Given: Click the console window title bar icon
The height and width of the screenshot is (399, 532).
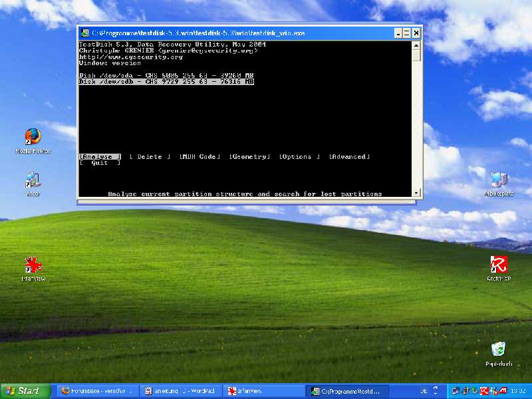Looking at the screenshot, I should (85, 33).
